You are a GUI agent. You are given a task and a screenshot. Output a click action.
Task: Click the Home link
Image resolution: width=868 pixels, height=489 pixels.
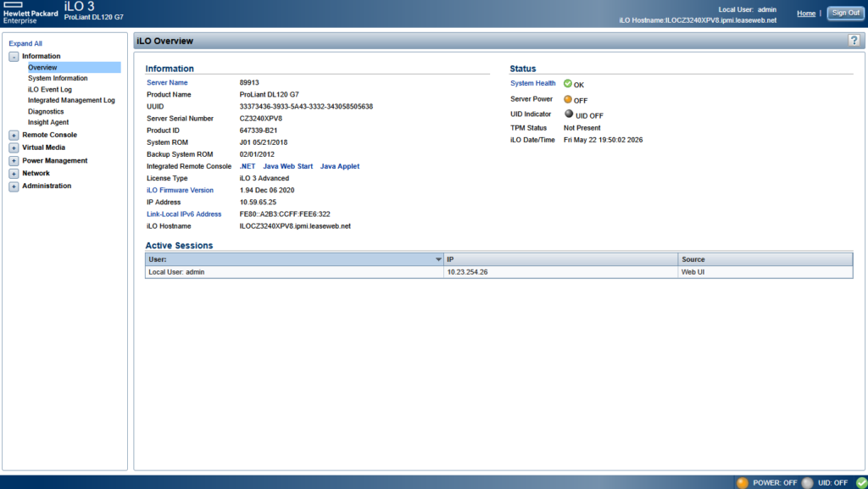(x=806, y=14)
